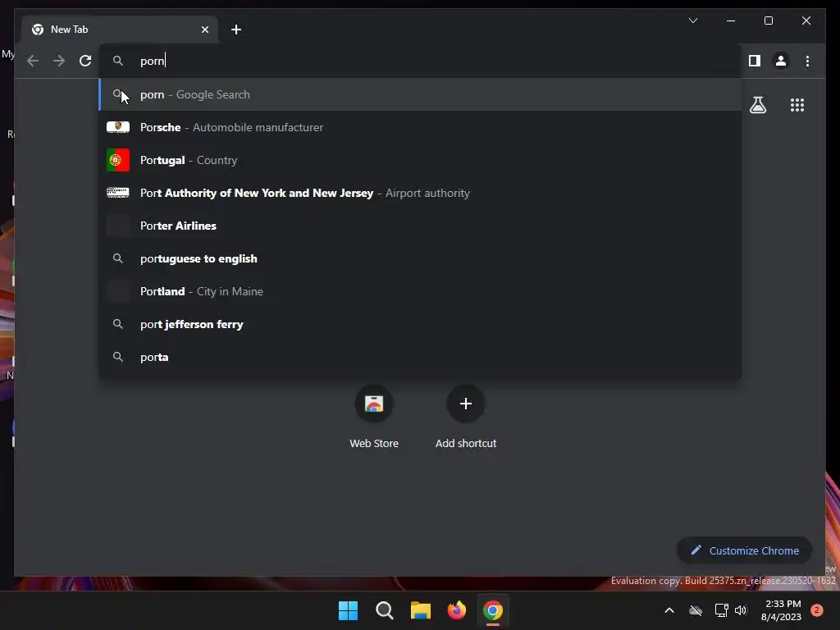Show hidden system tray icons

pyautogui.click(x=669, y=610)
